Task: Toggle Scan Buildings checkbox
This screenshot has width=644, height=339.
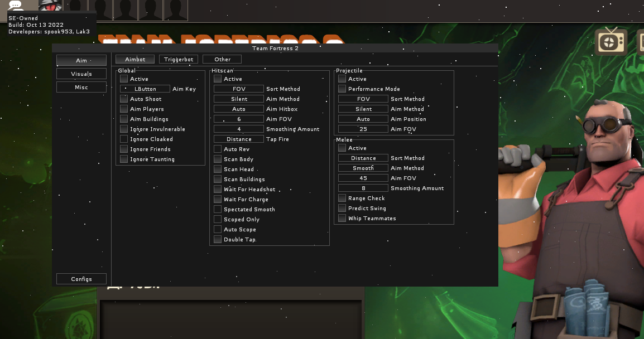Action: (x=218, y=180)
